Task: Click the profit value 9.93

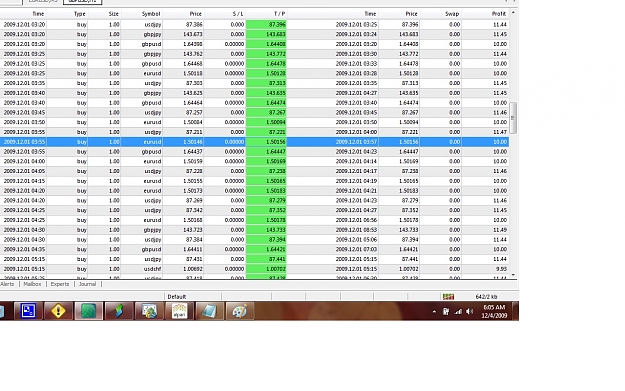Action: coord(501,269)
